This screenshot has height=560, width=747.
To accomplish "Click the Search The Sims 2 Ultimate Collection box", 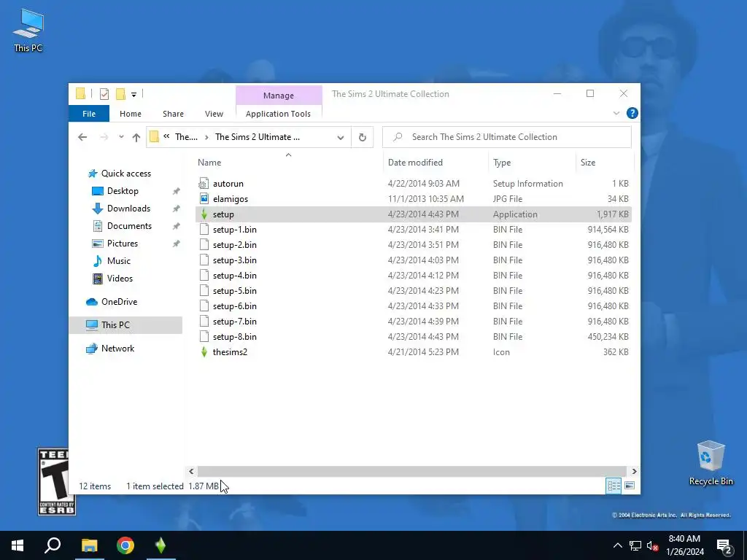I will coord(507,137).
